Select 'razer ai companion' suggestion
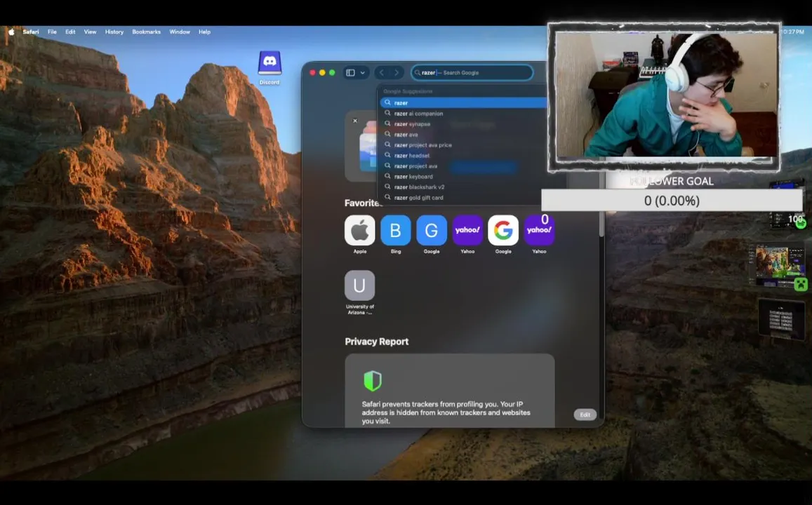Viewport: 812px width, 505px height. point(463,114)
